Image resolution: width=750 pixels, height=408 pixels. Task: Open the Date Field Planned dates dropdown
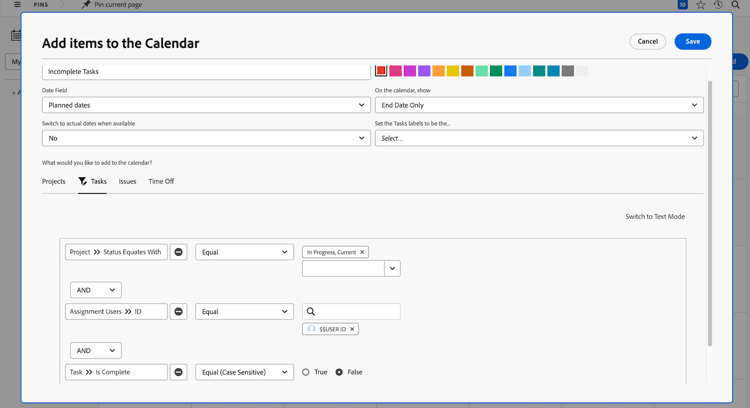coord(206,105)
